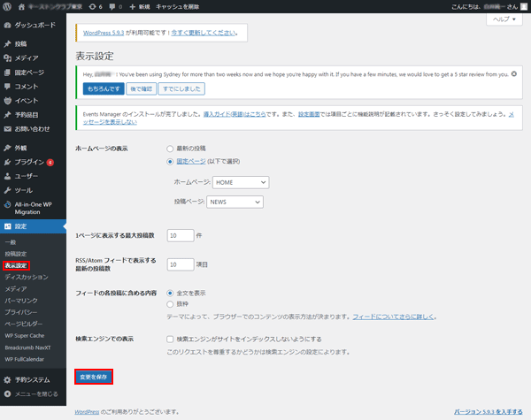Viewport: 531px width, 420px height.
Task: Click the 今すぐ更新してください update link
Action: [x=204, y=33]
